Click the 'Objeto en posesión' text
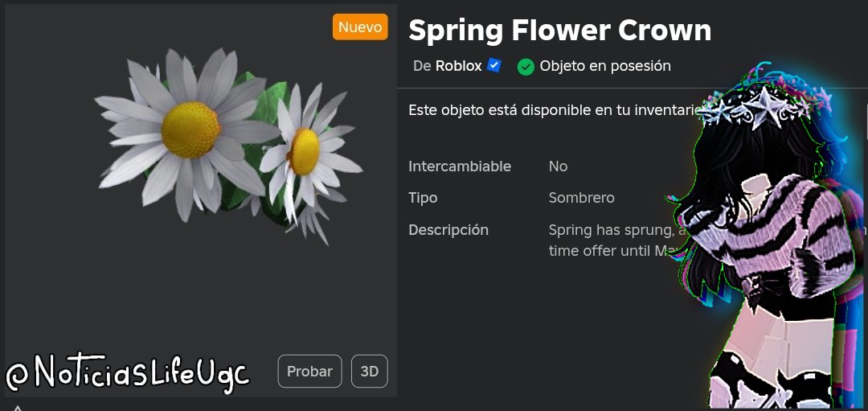The height and width of the screenshot is (411, 868). coord(605,66)
